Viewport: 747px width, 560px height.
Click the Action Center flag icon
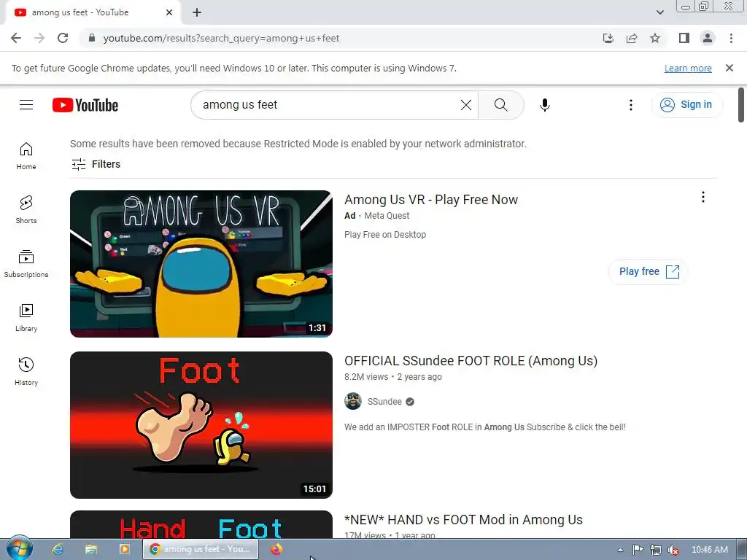pos(638,550)
